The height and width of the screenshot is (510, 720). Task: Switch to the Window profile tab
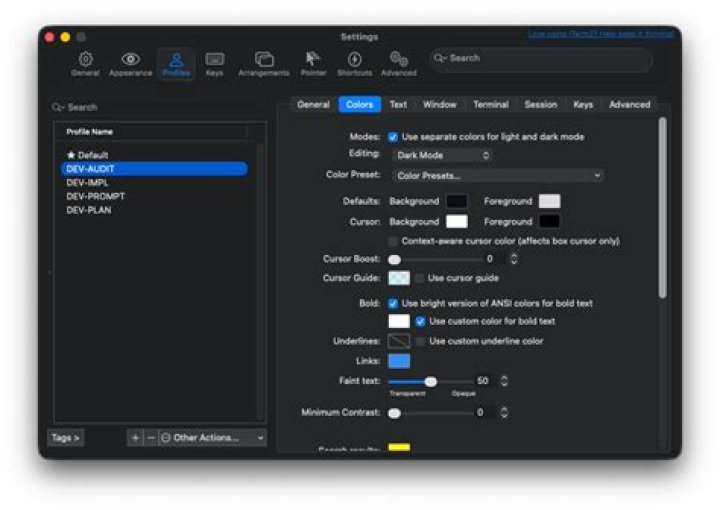click(439, 105)
